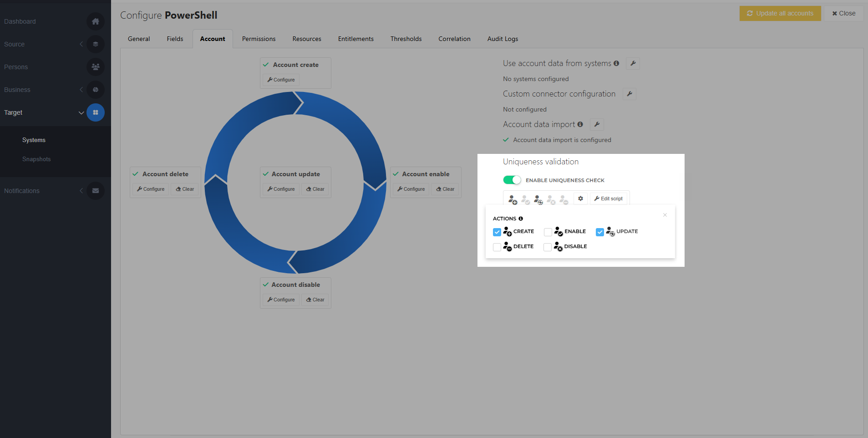Check the ENABLE action checkbox
868x438 pixels.
click(548, 232)
